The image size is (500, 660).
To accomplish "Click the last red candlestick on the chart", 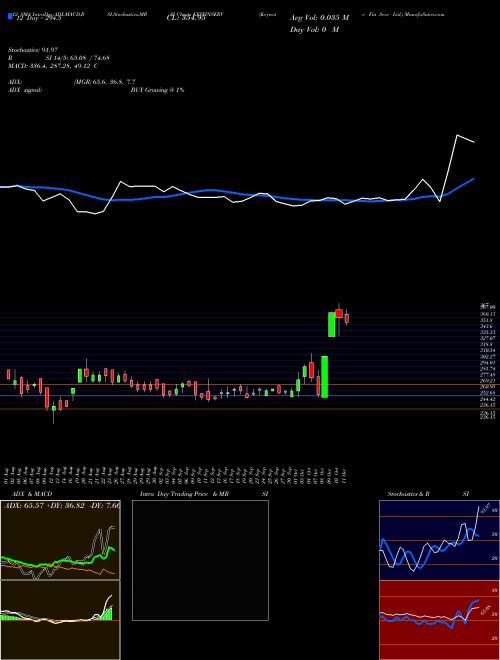I will pos(347,318).
